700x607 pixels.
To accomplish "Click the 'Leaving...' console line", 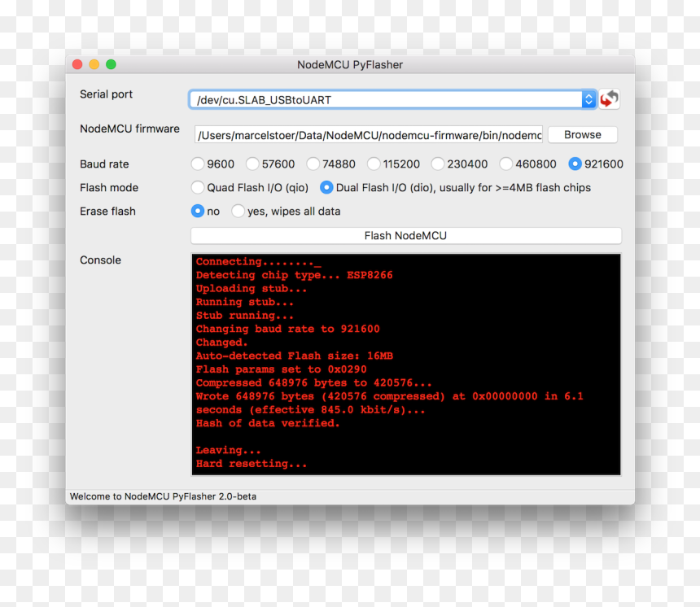I will click(x=228, y=450).
